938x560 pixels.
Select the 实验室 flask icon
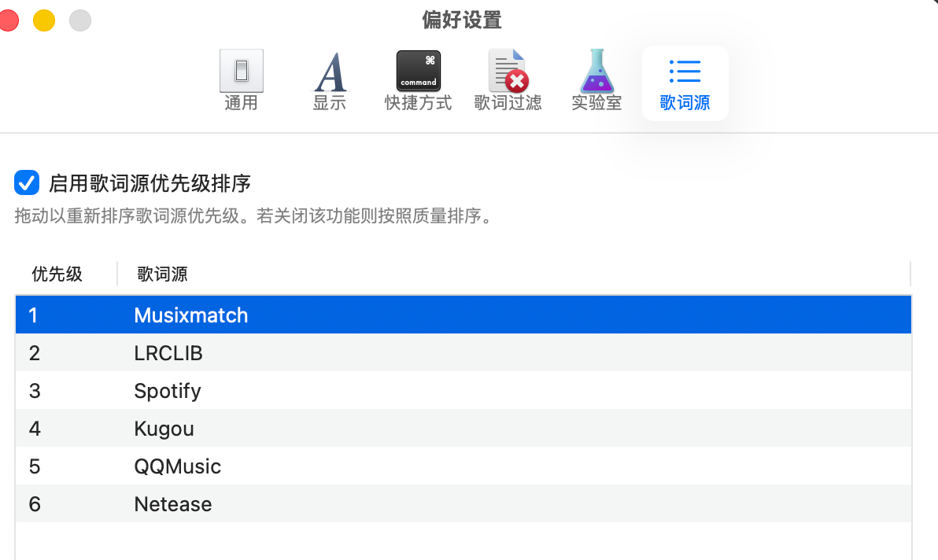click(x=596, y=72)
